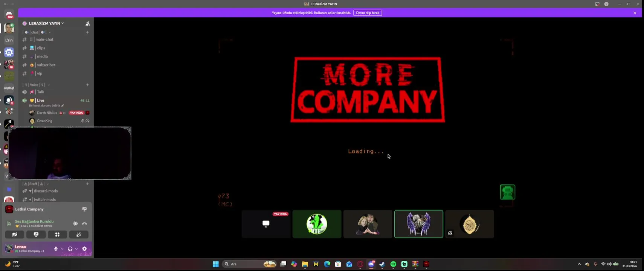Click Ses Bağlantısı Kuruldu status

point(34,221)
